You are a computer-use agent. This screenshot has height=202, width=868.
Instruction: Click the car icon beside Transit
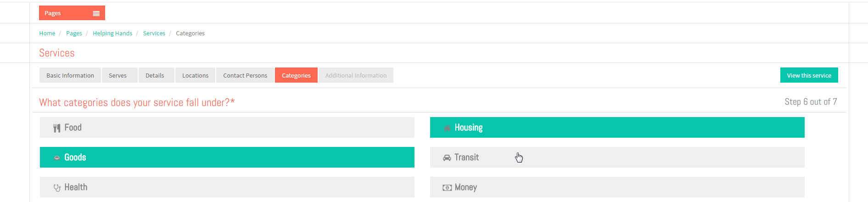[x=447, y=158]
